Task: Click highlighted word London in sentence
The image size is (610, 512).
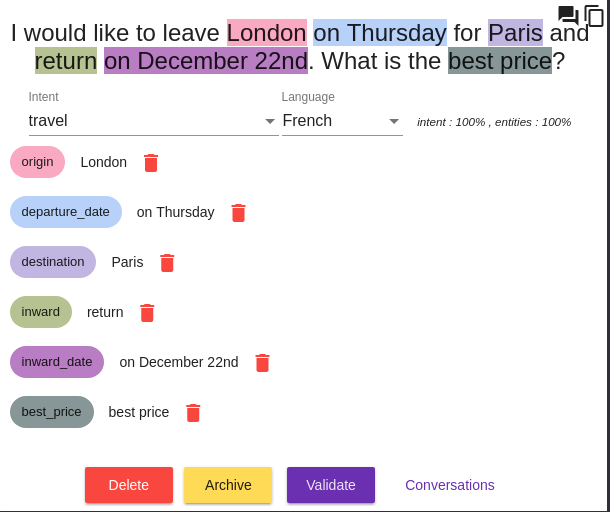Action: pyautogui.click(x=267, y=33)
